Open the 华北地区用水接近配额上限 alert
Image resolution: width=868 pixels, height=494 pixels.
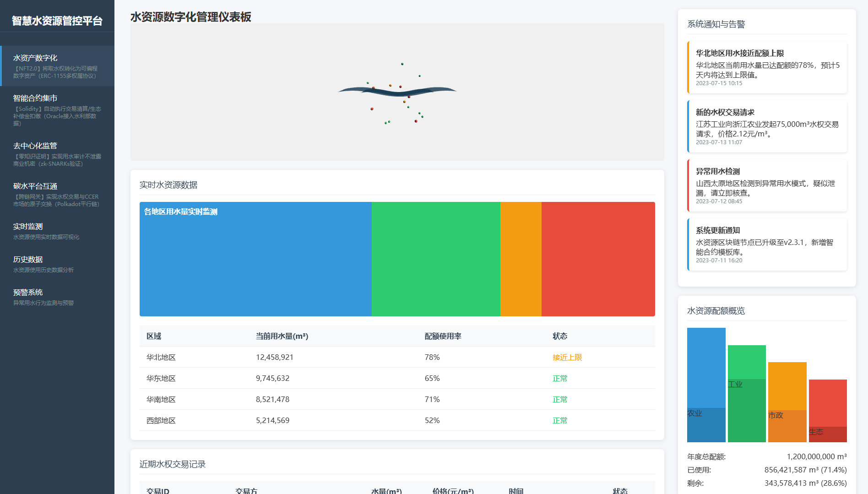pyautogui.click(x=767, y=67)
